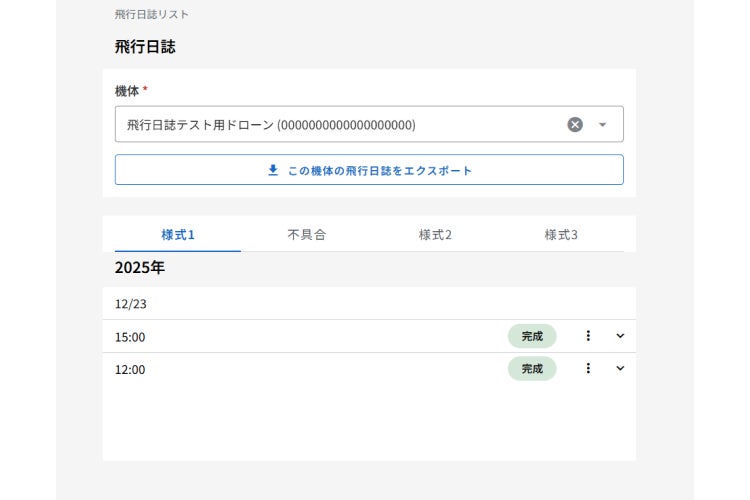Expand the 15:00 flight log entry

tap(620, 336)
